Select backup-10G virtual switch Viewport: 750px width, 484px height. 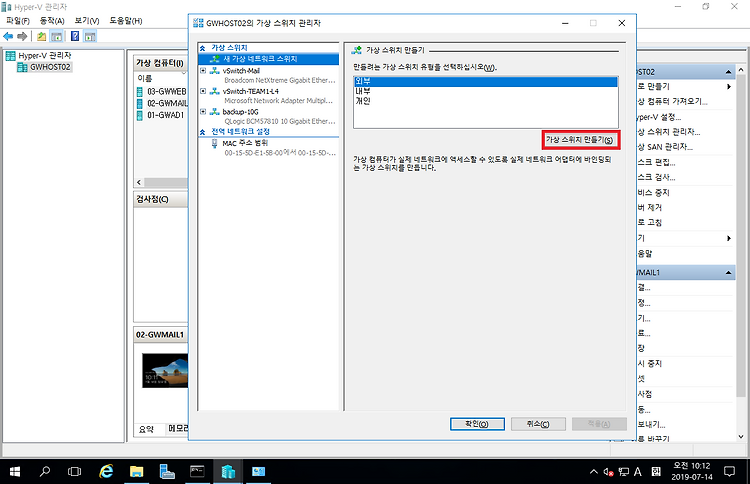pos(240,112)
